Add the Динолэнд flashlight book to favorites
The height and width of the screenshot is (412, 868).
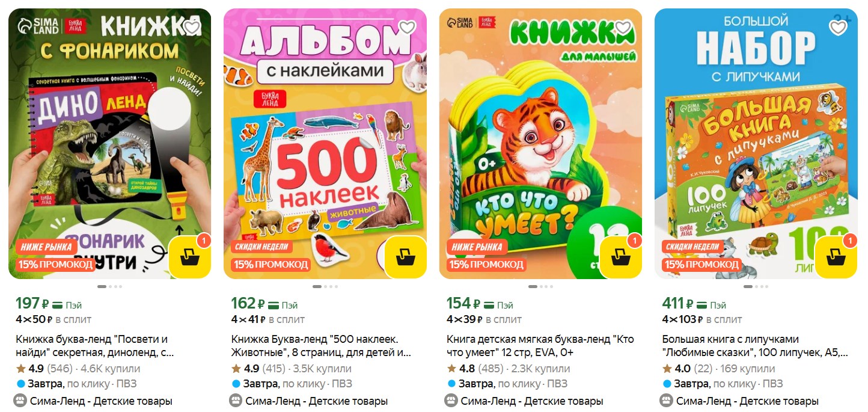192,28
